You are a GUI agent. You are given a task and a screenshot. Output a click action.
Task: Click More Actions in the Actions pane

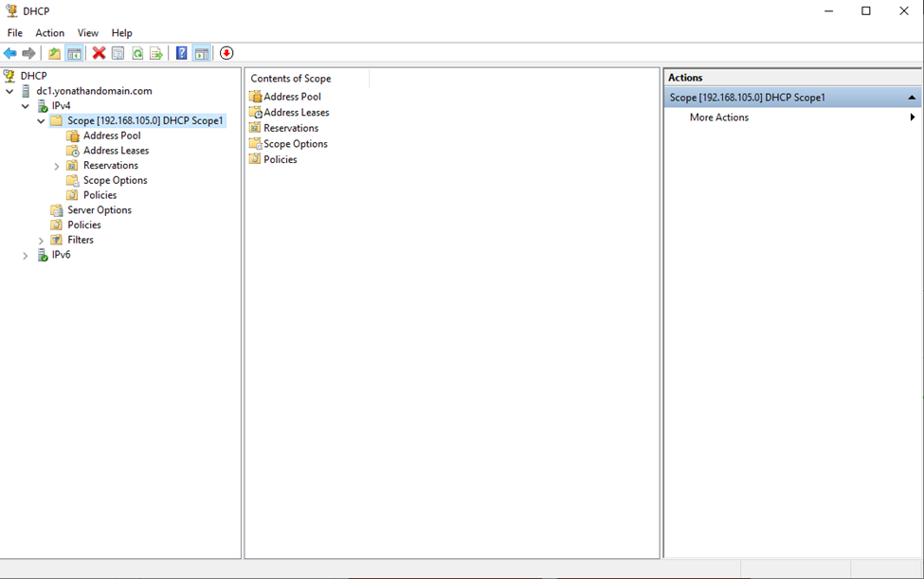tap(719, 118)
